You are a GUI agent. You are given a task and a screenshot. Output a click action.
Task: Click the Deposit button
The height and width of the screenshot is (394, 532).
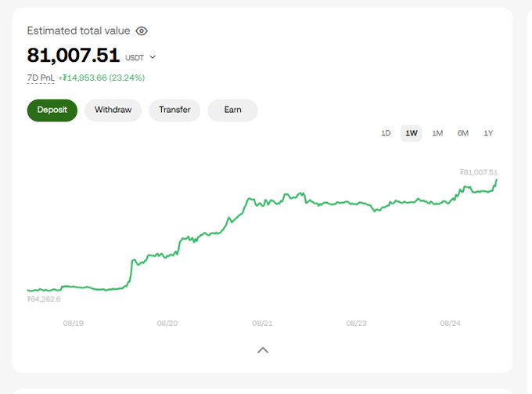tap(52, 110)
